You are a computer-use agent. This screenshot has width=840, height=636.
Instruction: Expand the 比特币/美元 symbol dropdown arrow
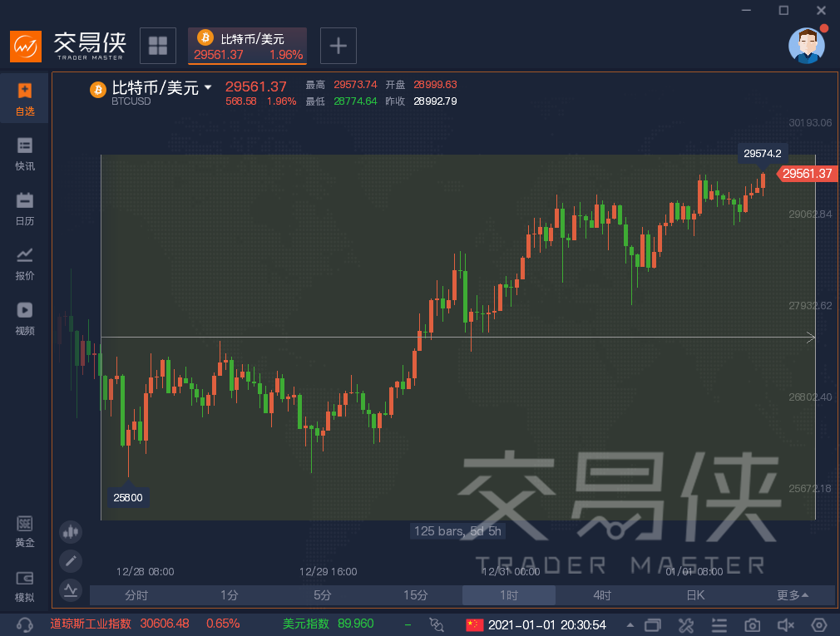(208, 86)
